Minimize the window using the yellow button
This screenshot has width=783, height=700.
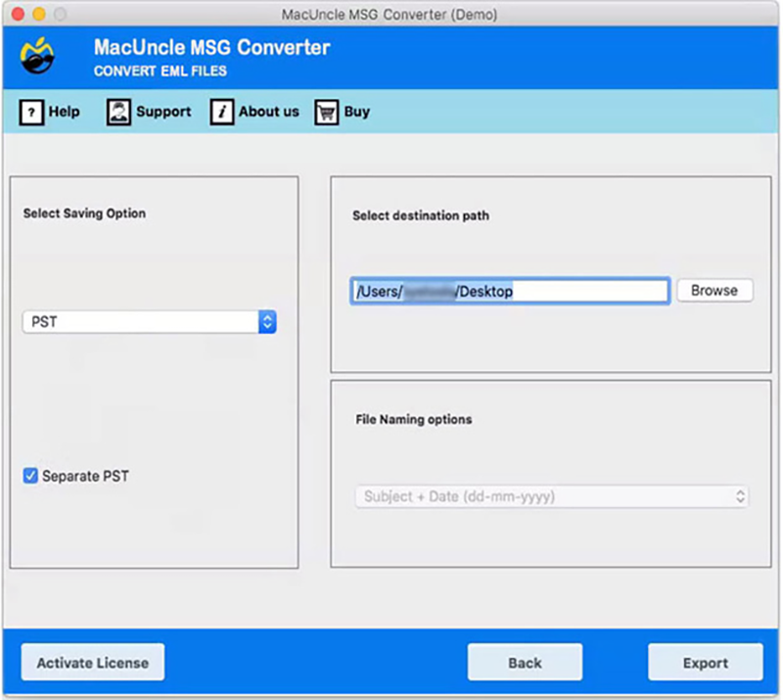[39, 15]
